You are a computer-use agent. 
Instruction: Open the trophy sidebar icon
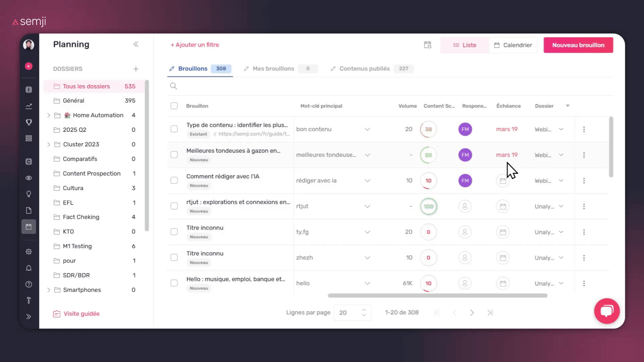(29, 122)
